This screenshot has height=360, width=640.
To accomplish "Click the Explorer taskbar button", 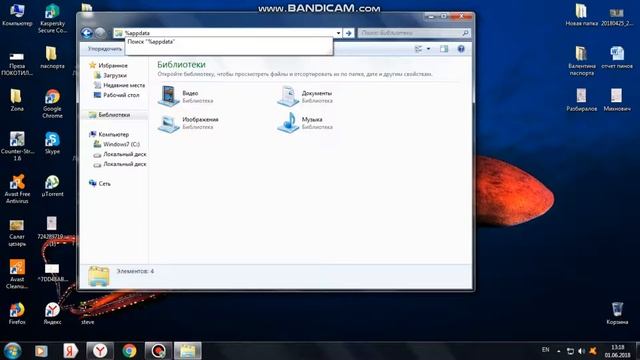I will 188,351.
